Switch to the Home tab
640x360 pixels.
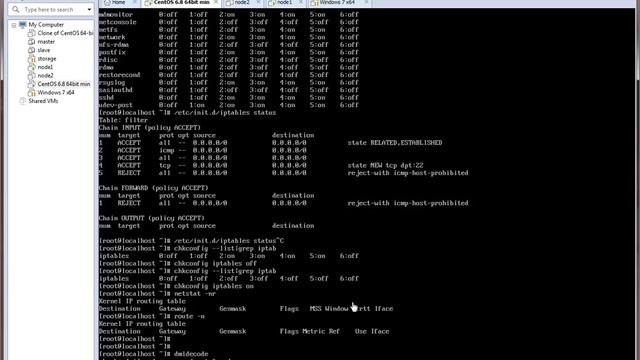120,3
